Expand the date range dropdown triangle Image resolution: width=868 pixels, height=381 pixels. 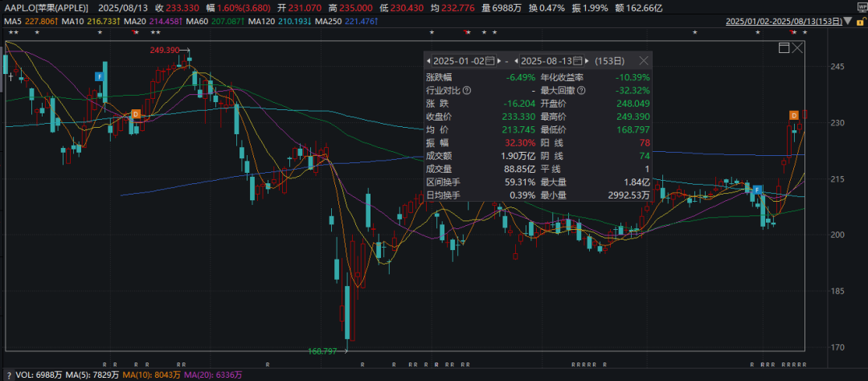(848, 22)
